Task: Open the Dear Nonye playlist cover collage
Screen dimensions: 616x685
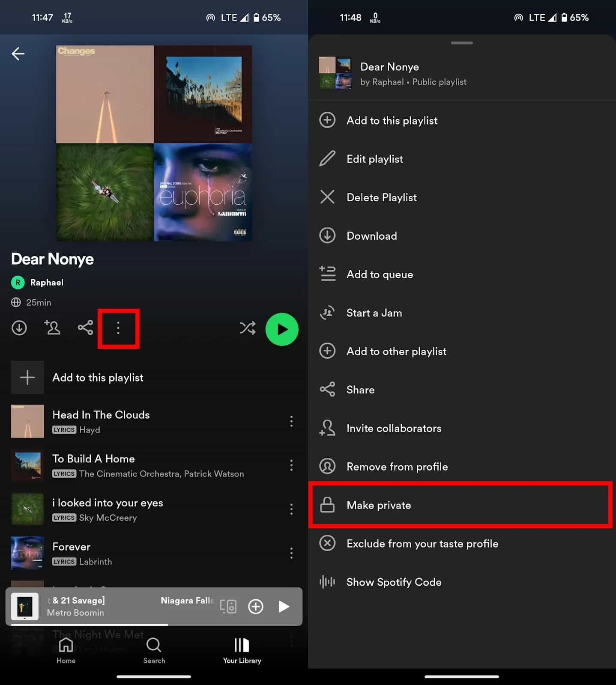Action: (154, 143)
